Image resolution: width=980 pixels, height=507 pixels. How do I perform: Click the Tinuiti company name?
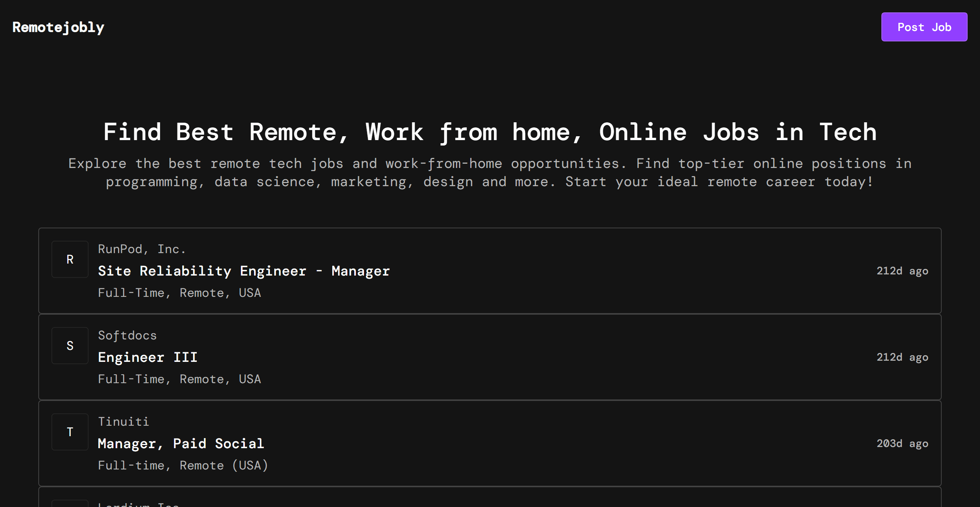123,422
